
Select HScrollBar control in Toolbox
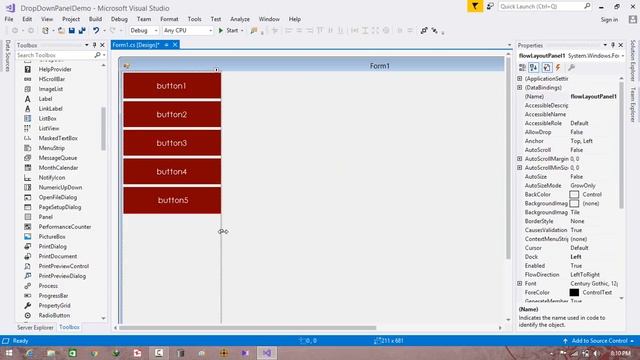coord(51,79)
